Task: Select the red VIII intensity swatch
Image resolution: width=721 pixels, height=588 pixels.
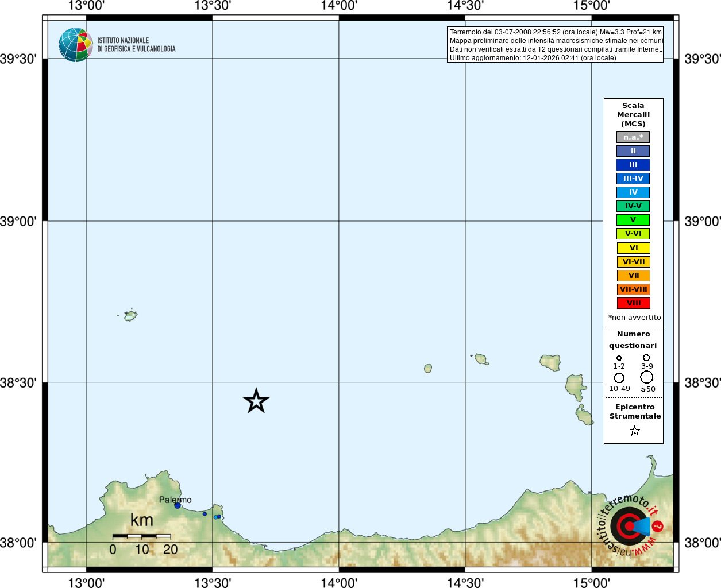Action: coord(633,303)
